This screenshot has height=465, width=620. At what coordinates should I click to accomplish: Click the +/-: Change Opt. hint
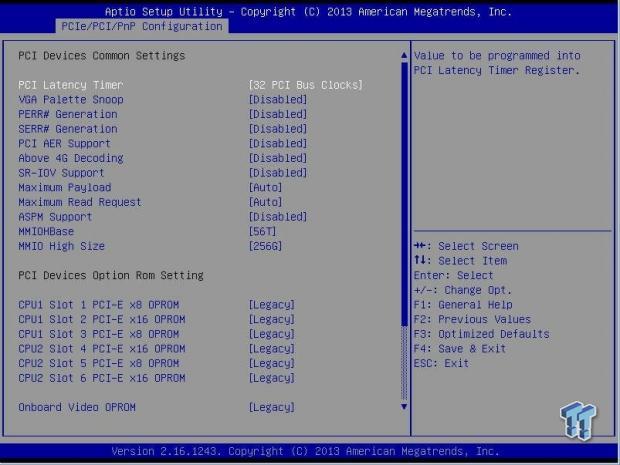tap(463, 290)
